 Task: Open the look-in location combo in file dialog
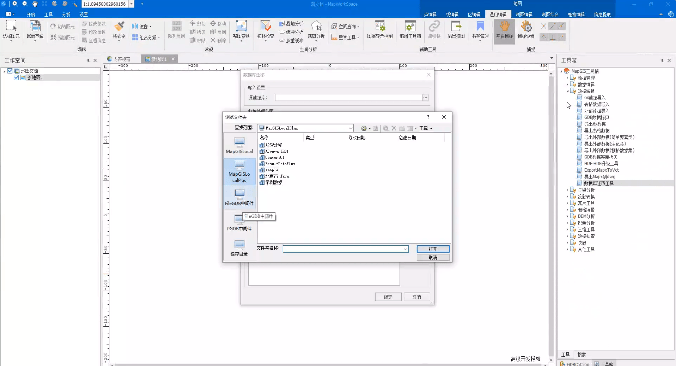click(x=305, y=128)
